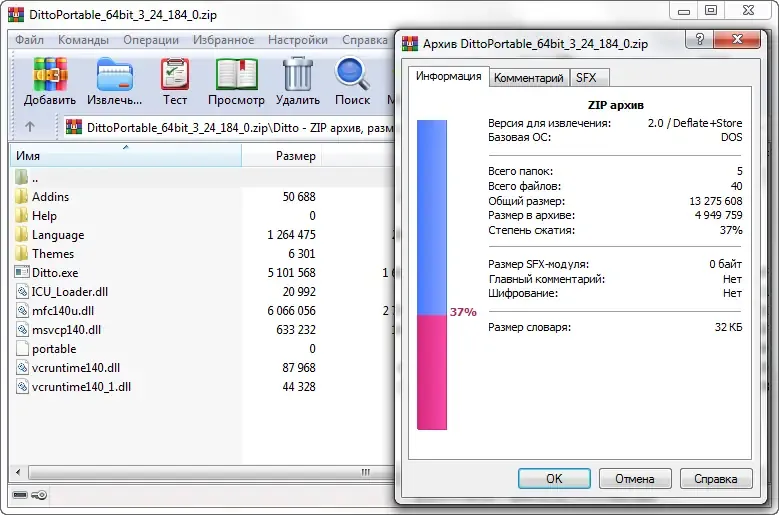Screen dimensions: 779x515
Task: Switch to the Комментарий tab
Action: pos(529,78)
